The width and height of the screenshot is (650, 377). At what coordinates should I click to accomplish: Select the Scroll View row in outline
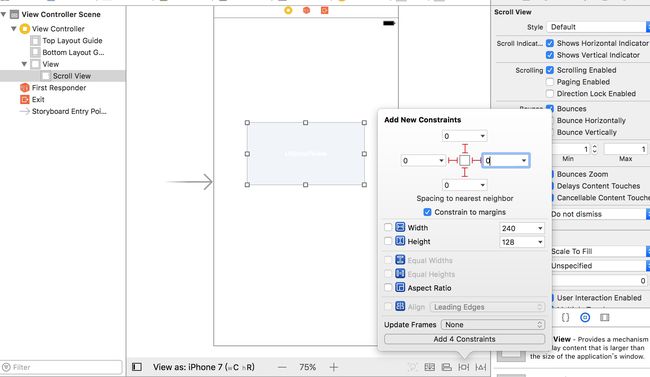(62, 76)
